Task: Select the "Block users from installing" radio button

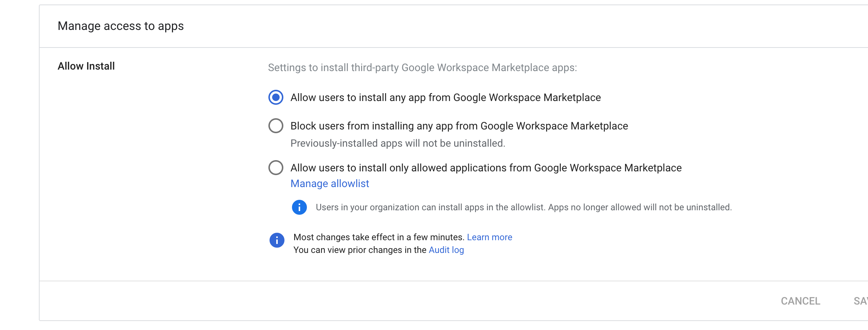Action: click(276, 126)
